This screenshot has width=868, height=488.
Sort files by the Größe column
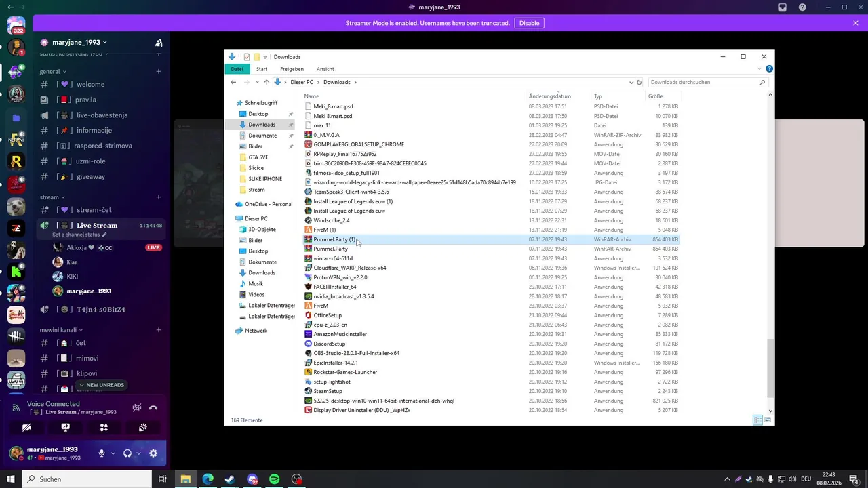tap(655, 96)
